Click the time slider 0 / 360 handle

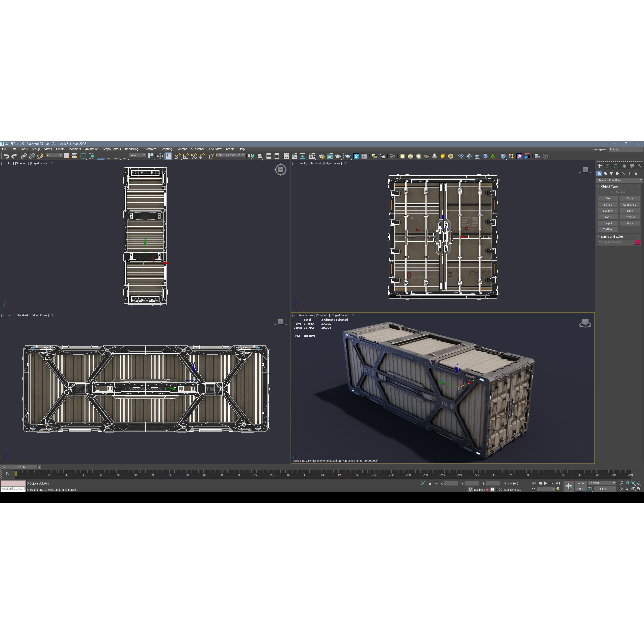(22, 467)
